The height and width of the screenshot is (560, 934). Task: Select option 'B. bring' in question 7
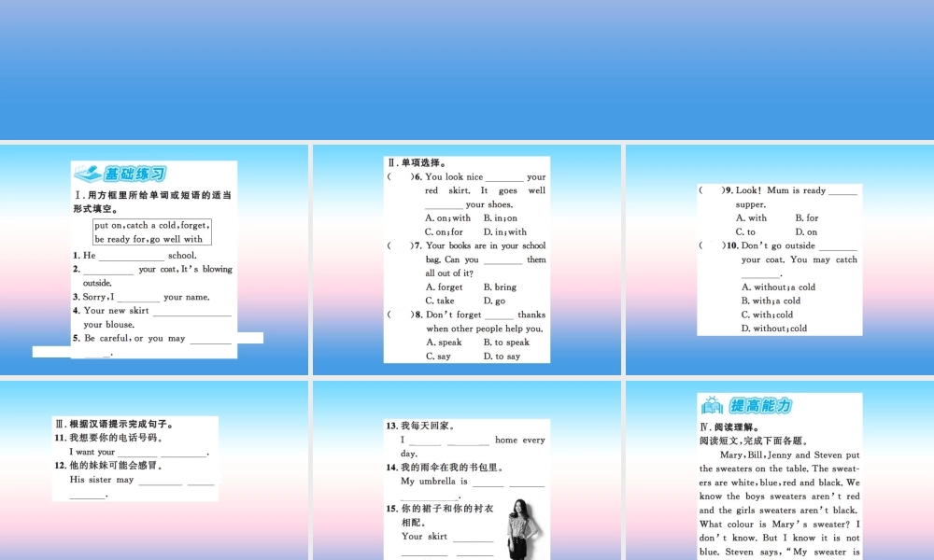pos(500,287)
